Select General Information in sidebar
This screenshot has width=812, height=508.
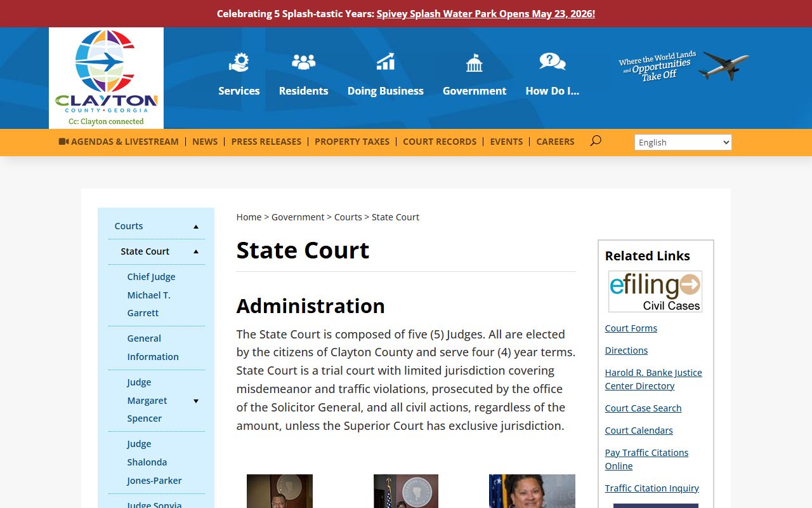coord(153,347)
